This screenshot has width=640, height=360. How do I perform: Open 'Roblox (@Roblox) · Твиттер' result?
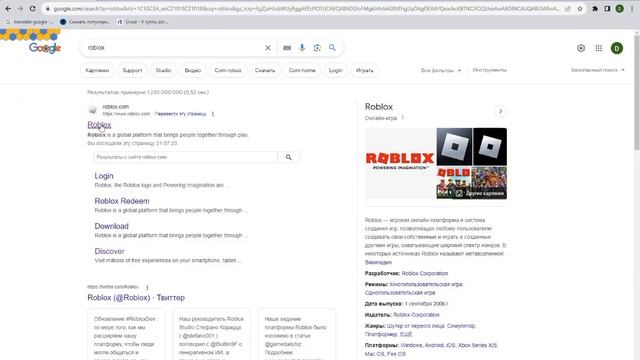[136, 298]
